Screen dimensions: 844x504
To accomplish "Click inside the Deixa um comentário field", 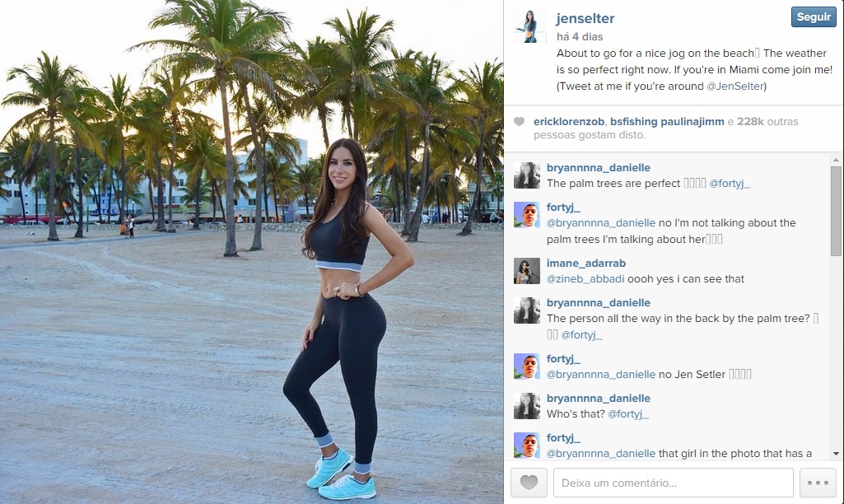I will click(674, 483).
